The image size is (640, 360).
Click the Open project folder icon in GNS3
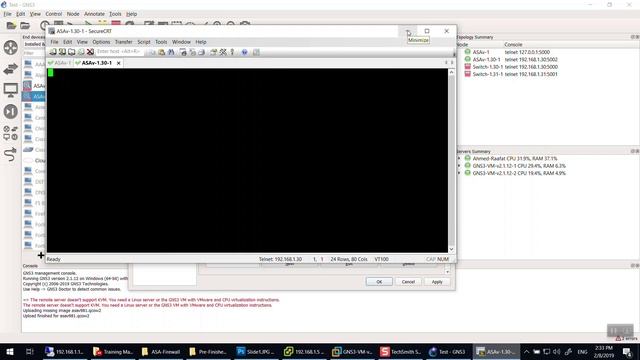(25, 25)
